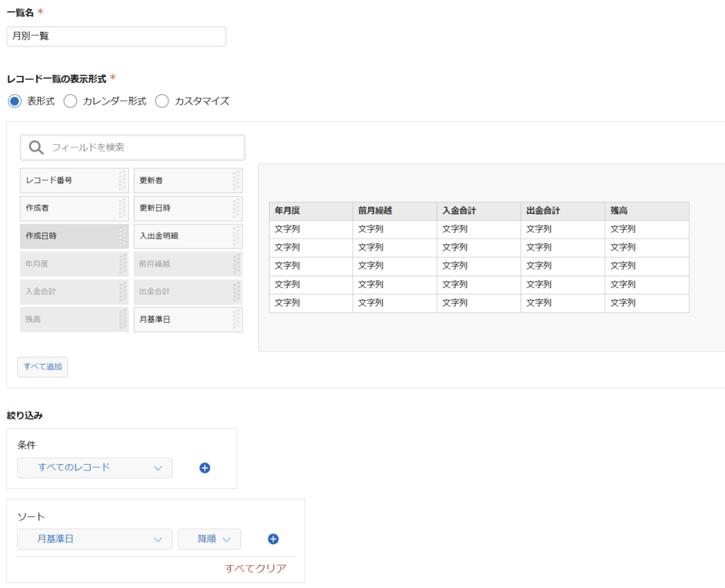Expand the 月基準日 sort field dropdown
Screen dimensions: 725x588
click(95, 539)
